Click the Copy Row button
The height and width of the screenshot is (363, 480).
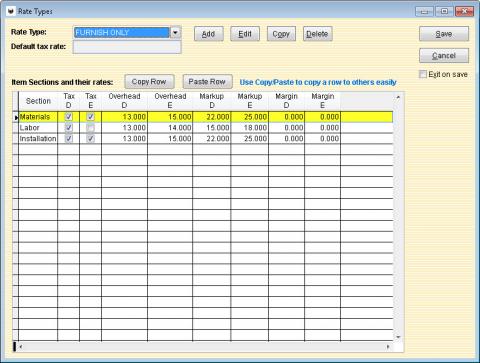click(149, 81)
